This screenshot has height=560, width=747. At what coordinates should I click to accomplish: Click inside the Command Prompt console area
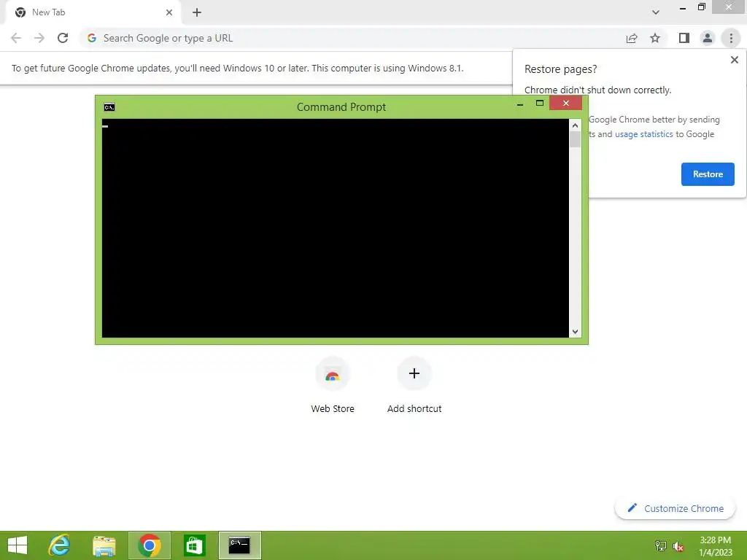[336, 228]
